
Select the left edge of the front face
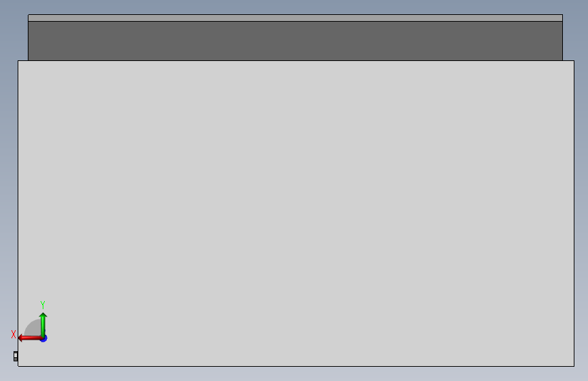(18, 214)
